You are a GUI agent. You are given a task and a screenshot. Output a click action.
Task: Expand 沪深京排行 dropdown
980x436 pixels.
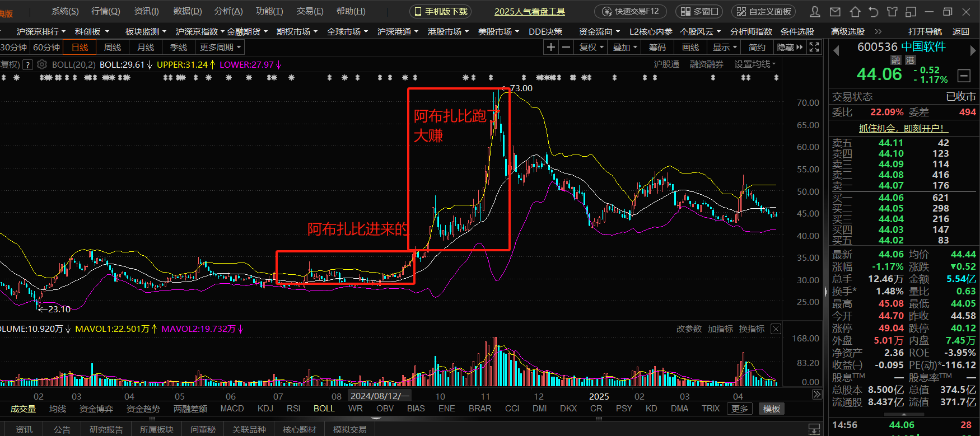point(41,31)
